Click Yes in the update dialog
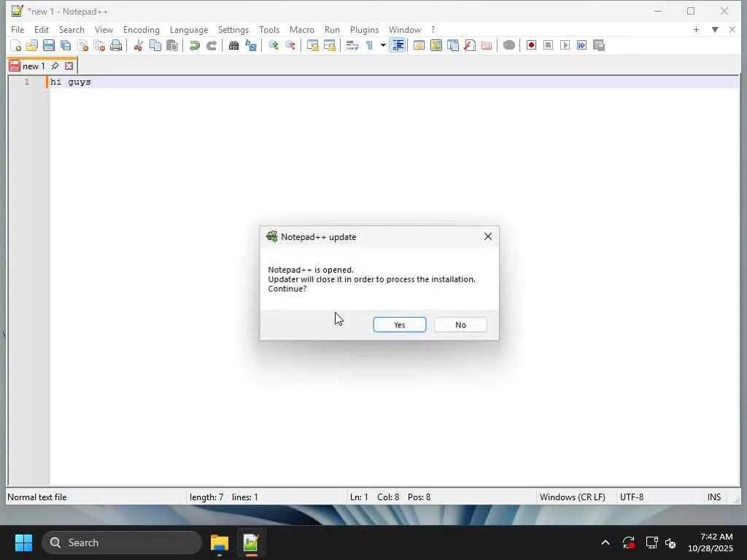747x560 pixels. point(400,324)
